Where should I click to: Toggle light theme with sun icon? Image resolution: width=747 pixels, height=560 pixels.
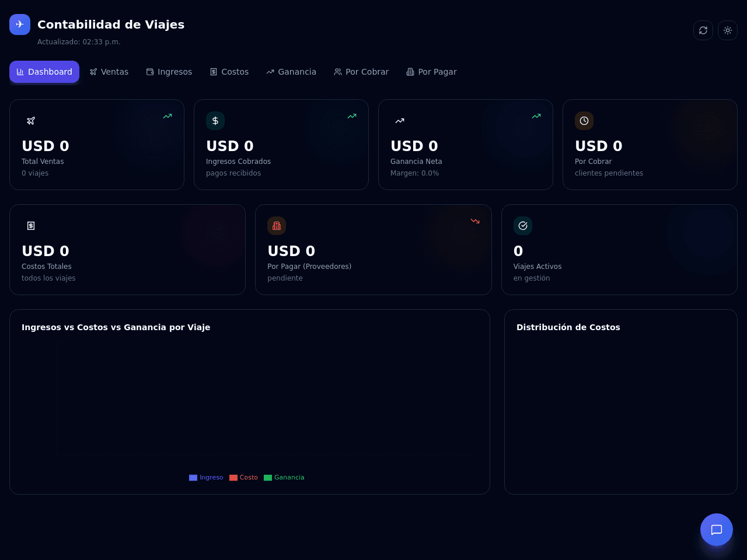728,30
